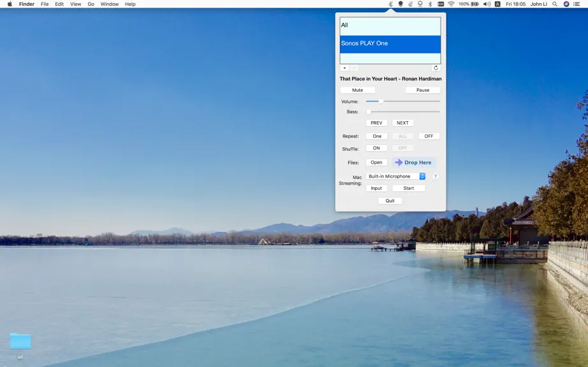This screenshot has height=367, width=588.
Task: Select the Sonos PLAY One speaker row
Action: [390, 44]
